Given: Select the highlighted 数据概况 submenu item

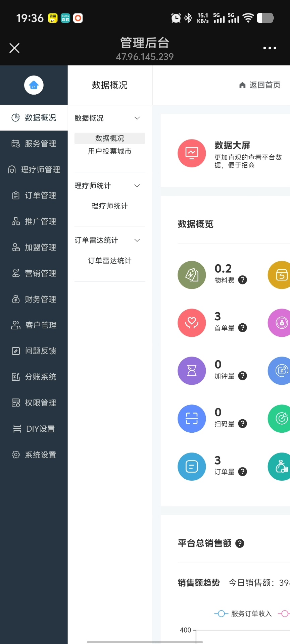Looking at the screenshot, I should (x=110, y=139).
